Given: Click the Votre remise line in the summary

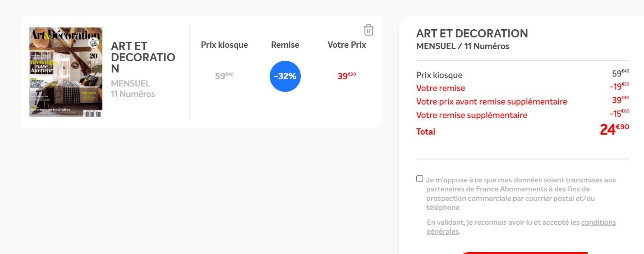Looking at the screenshot, I should pos(441,88).
